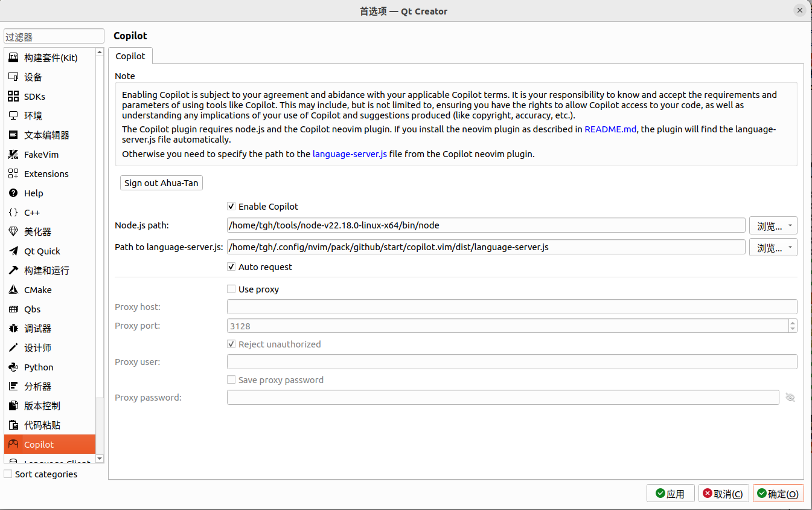812x510 pixels.
Task: Open the CMake triangle icon
Action: point(13,290)
